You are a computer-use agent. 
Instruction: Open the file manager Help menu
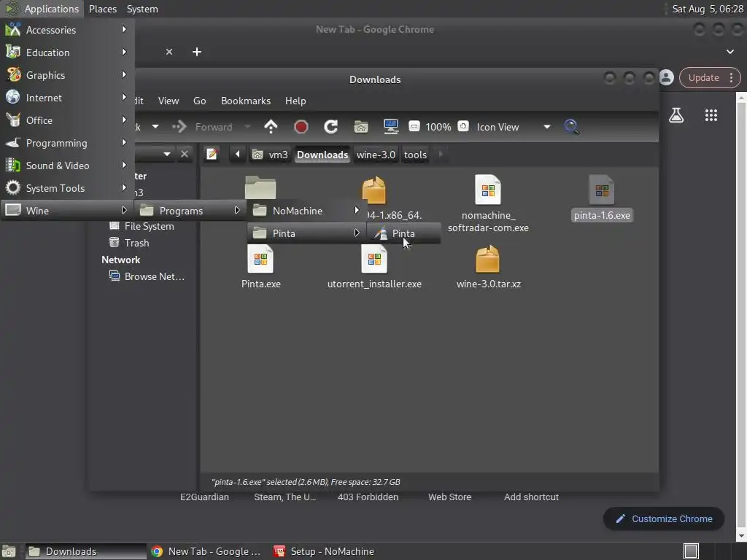click(x=295, y=101)
